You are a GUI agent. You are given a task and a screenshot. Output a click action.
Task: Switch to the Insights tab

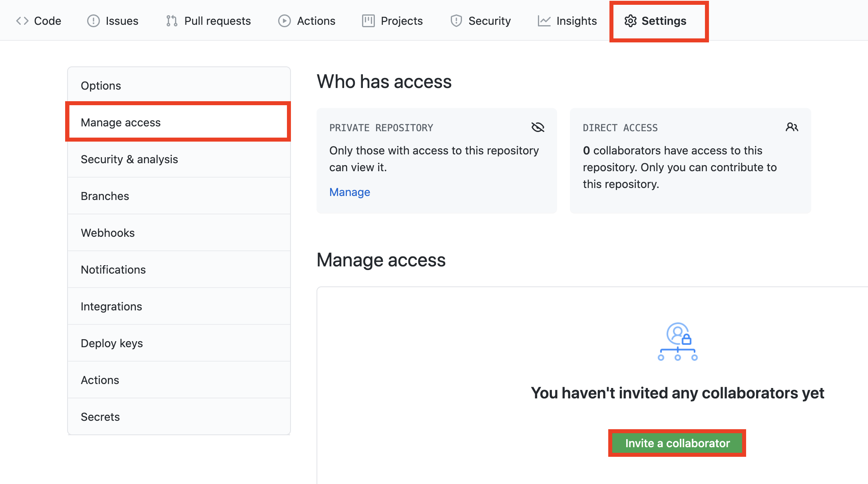point(576,21)
